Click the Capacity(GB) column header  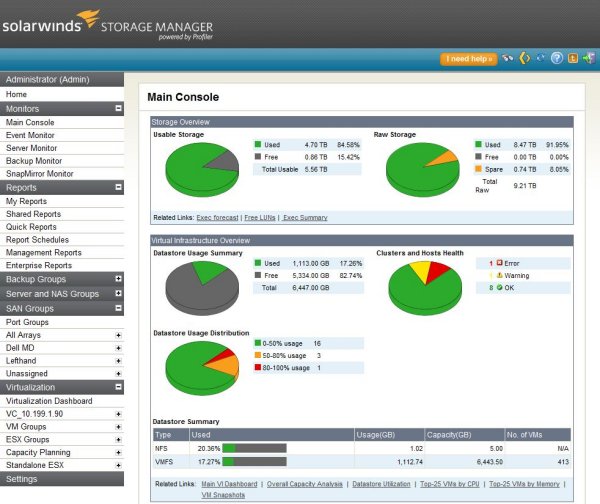[x=464, y=435]
